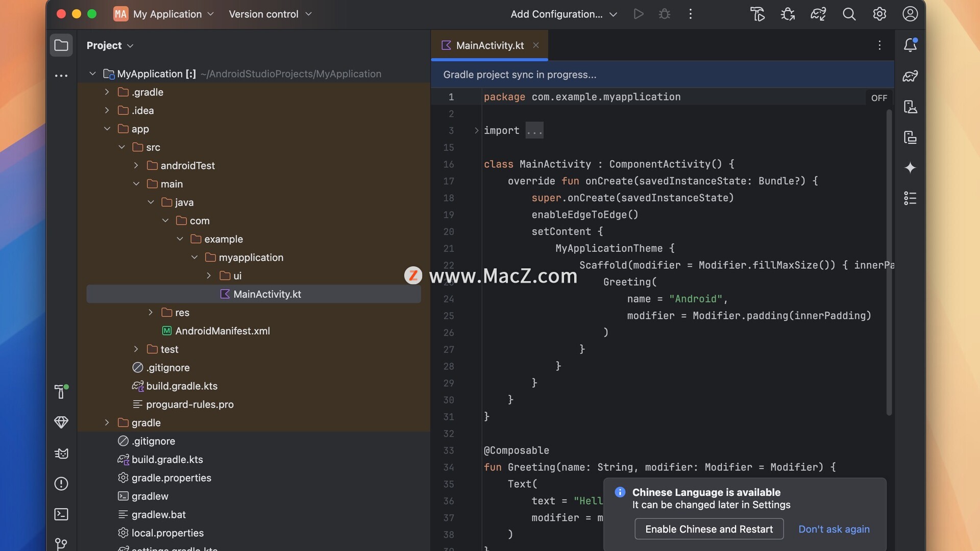Open the Project view selector dropdown
Viewport: 980px width, 551px height.
point(110,45)
